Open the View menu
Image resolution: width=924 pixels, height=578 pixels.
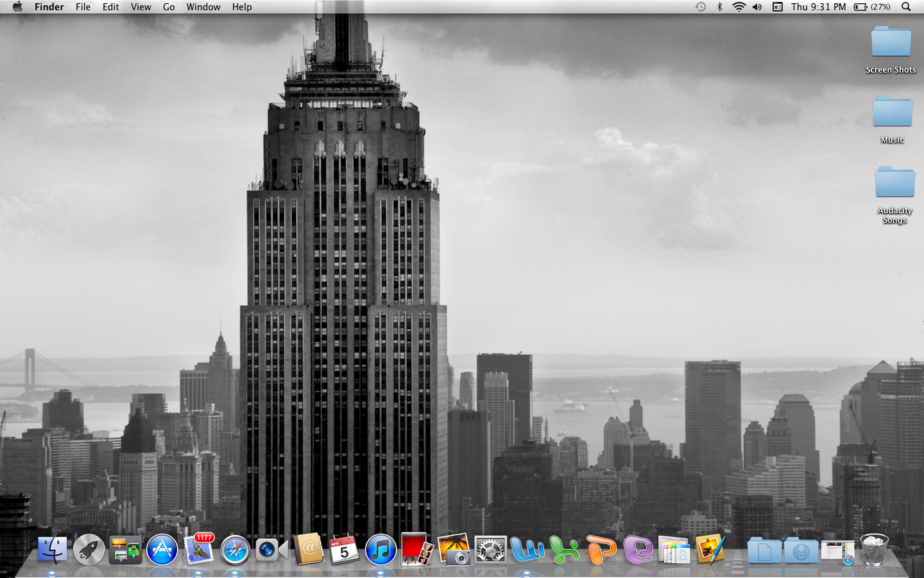click(141, 7)
